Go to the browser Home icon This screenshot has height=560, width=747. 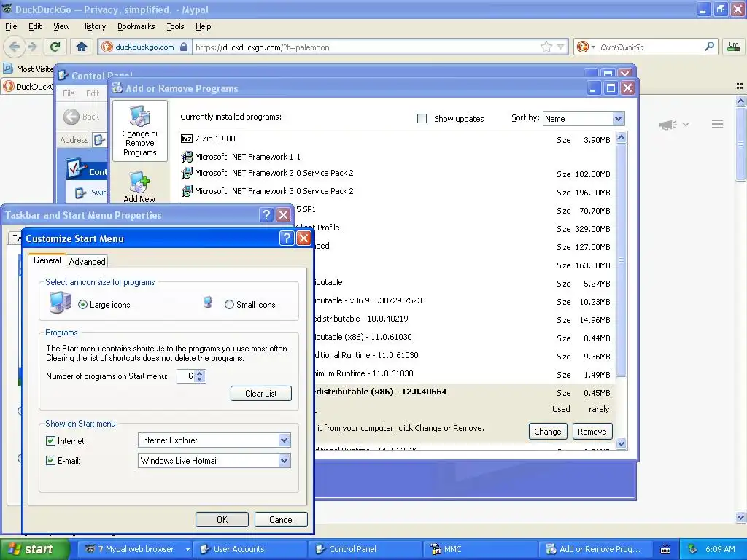82,47
